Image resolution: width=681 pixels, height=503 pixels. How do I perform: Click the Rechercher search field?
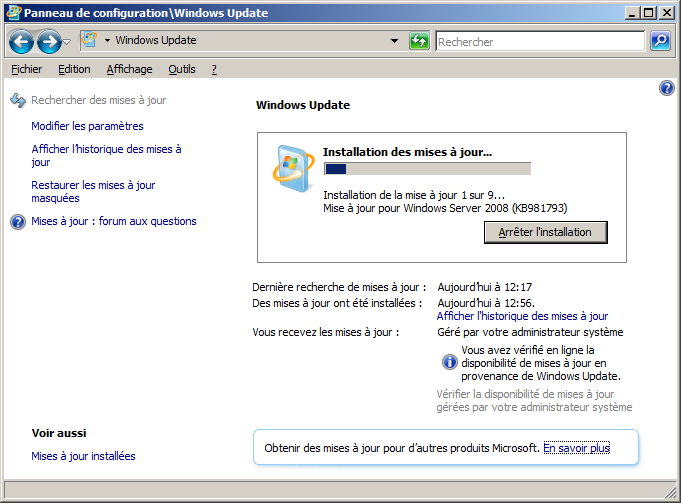[540, 42]
